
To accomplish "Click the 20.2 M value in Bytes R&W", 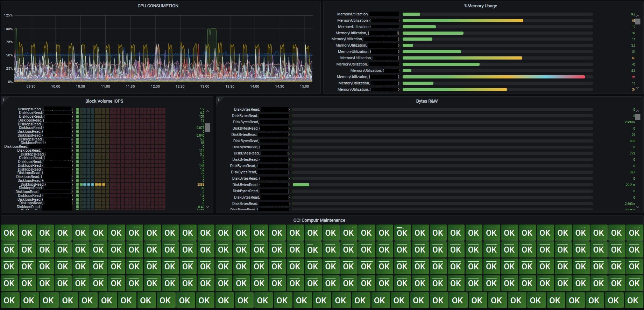I will [630, 185].
